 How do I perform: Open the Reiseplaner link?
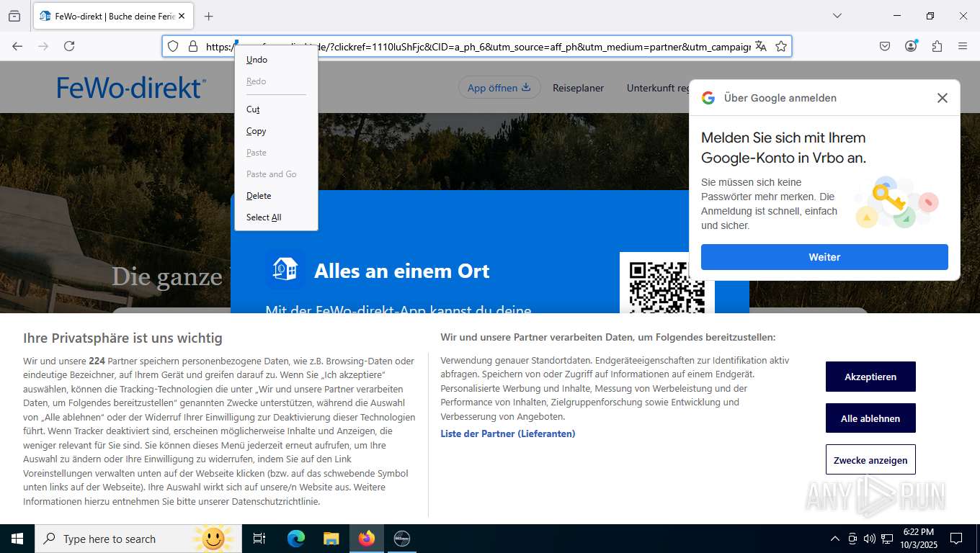click(x=578, y=88)
